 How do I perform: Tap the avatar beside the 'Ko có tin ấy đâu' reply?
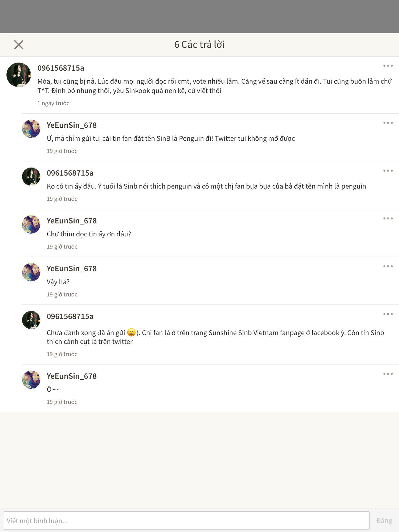click(31, 177)
